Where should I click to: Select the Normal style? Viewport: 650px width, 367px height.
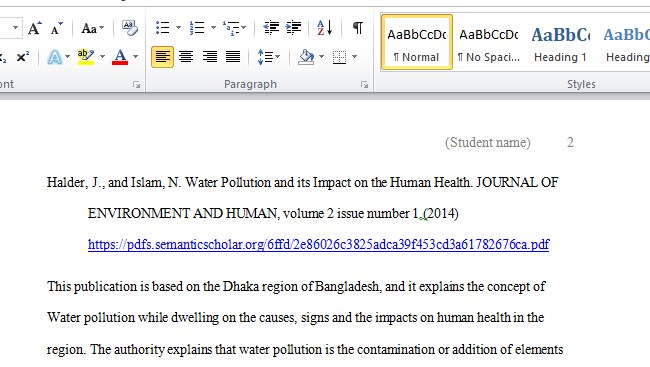[417, 42]
